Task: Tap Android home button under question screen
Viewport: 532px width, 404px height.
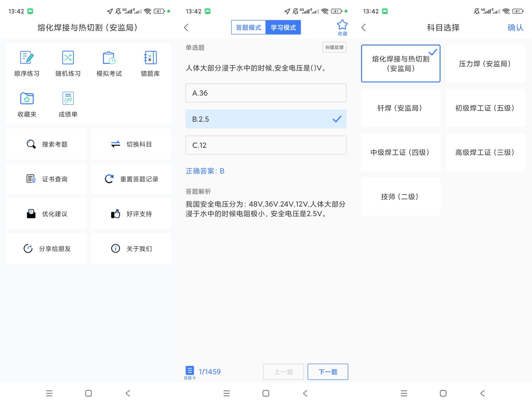Action: [x=266, y=393]
